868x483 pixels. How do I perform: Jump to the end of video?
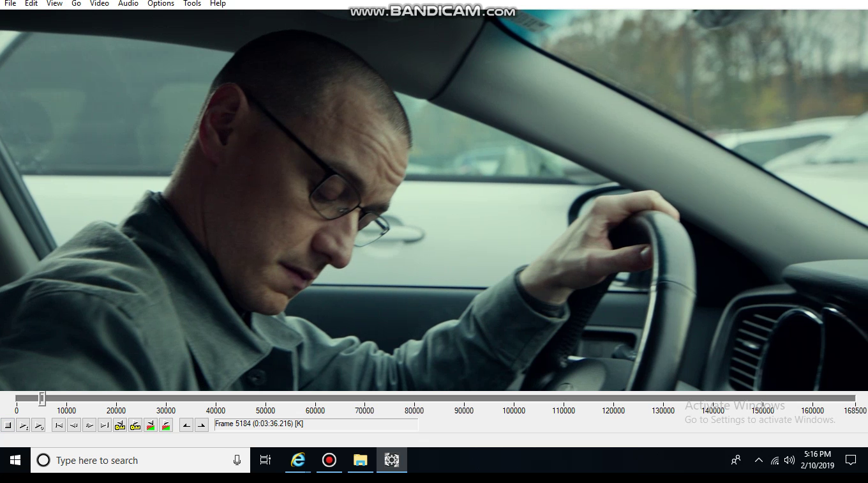[105, 425]
